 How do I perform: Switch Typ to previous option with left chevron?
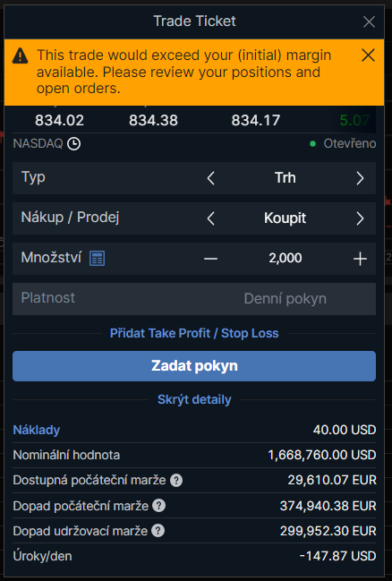(210, 178)
